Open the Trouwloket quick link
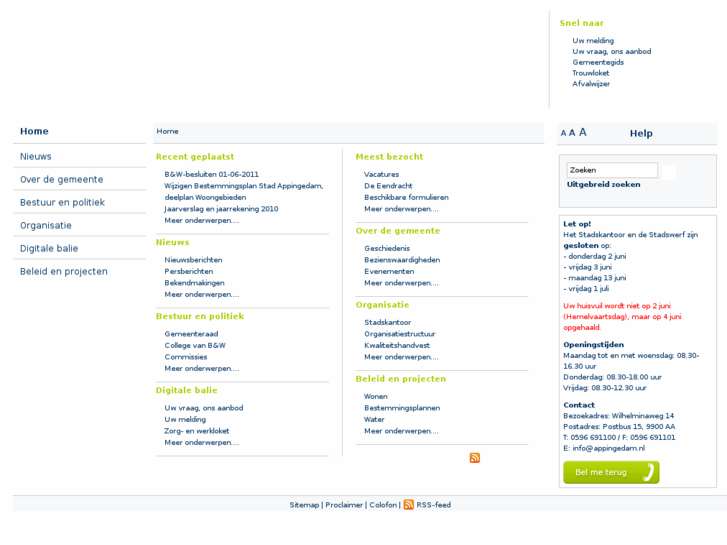Image resolution: width=727 pixels, height=545 pixels. click(x=591, y=73)
